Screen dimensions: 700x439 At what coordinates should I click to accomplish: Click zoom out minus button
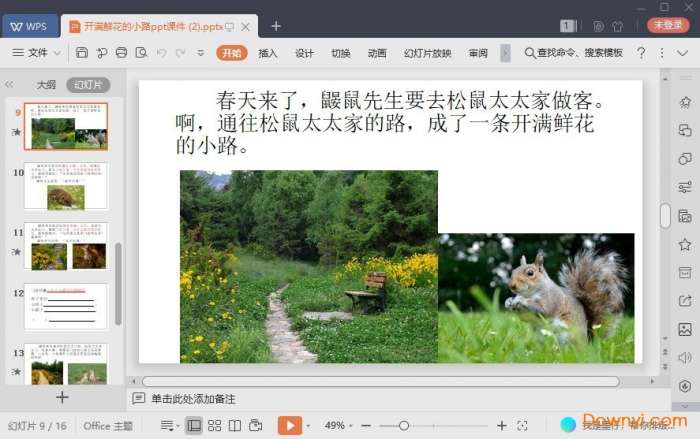(x=366, y=426)
